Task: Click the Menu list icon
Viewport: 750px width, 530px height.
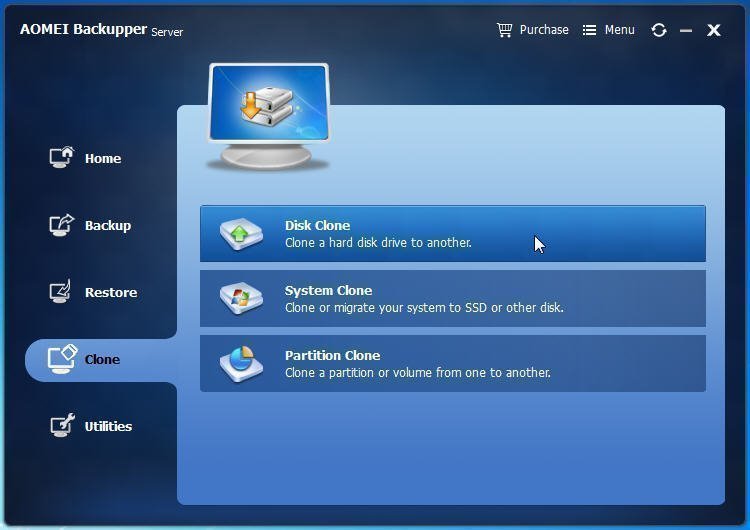Action: tap(589, 30)
